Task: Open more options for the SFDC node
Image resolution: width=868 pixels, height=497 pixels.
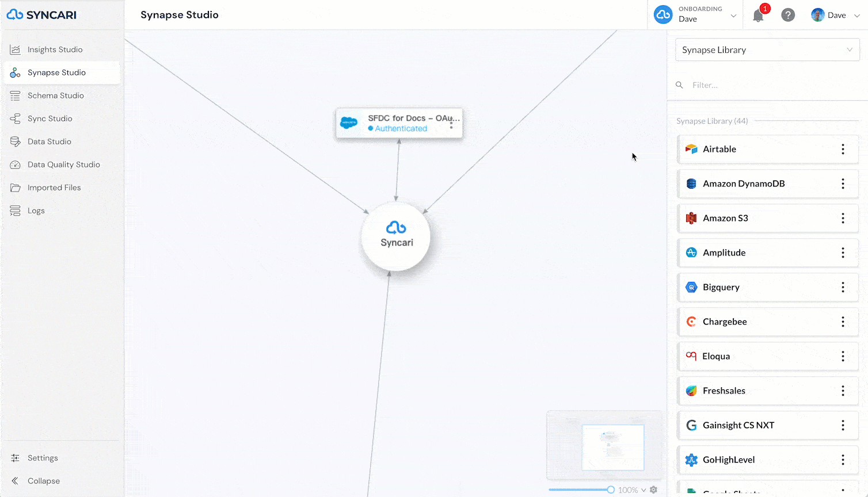Action: (451, 124)
